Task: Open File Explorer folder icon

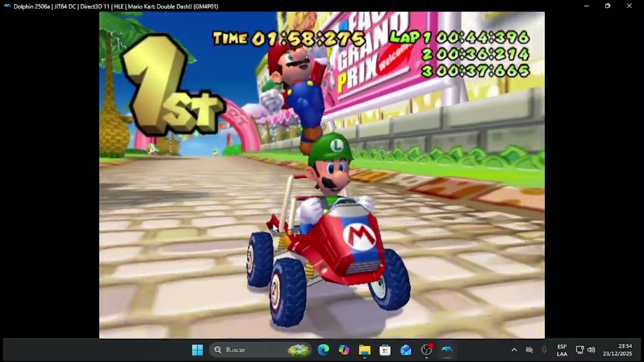Action: 364,350
